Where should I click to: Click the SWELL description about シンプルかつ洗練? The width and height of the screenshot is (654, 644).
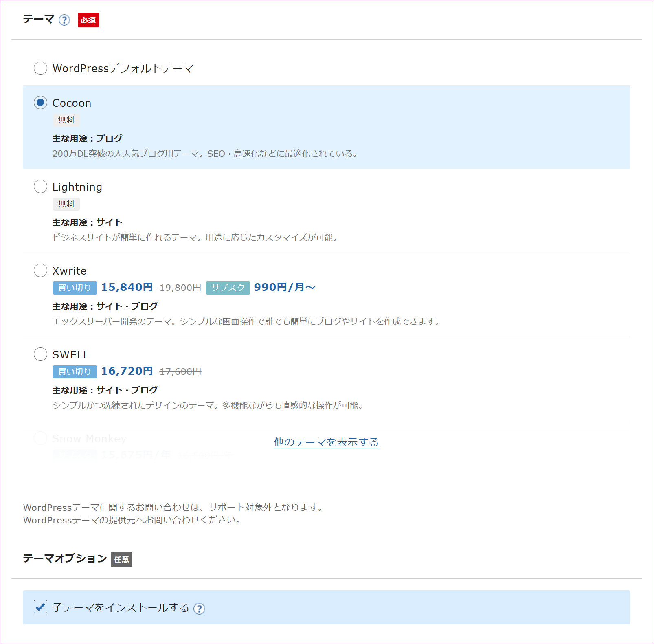[208, 405]
